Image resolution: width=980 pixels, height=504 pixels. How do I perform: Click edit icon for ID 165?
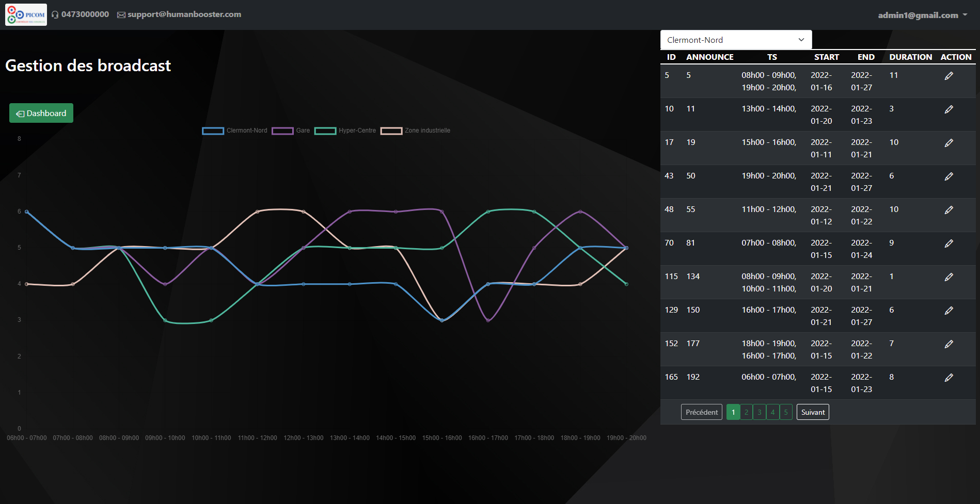point(949,378)
